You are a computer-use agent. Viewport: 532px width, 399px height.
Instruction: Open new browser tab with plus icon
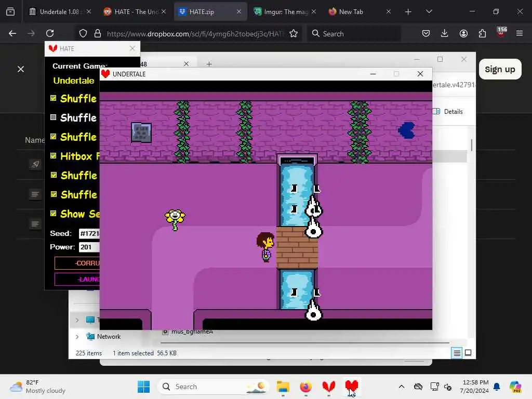(x=408, y=12)
